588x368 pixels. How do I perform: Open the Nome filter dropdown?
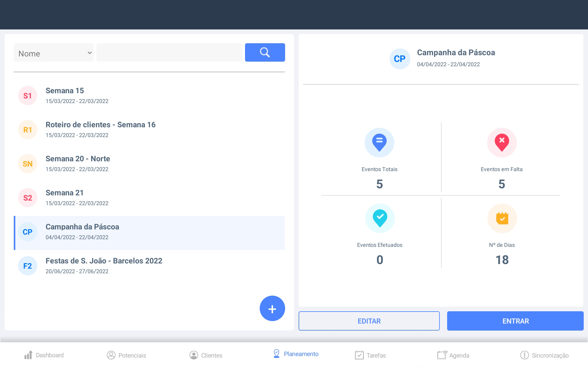point(54,53)
